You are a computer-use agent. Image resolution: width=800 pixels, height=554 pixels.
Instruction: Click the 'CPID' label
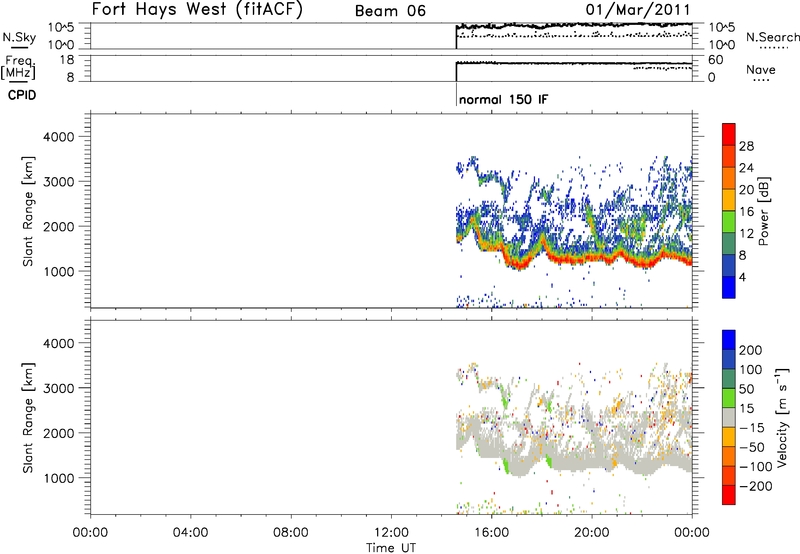tap(22, 95)
